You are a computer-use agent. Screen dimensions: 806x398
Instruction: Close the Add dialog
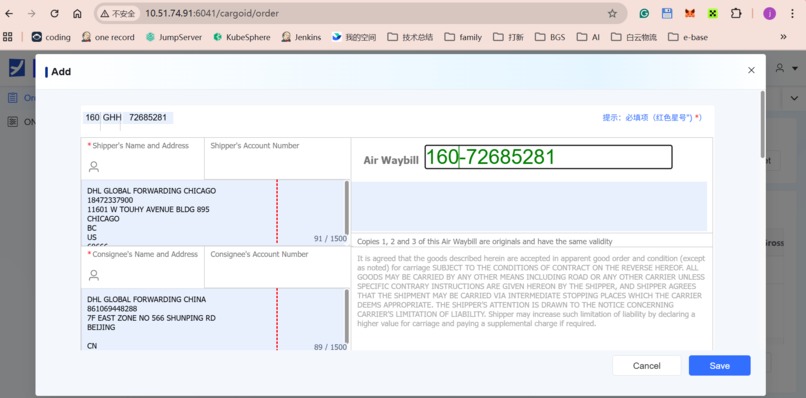(x=751, y=70)
